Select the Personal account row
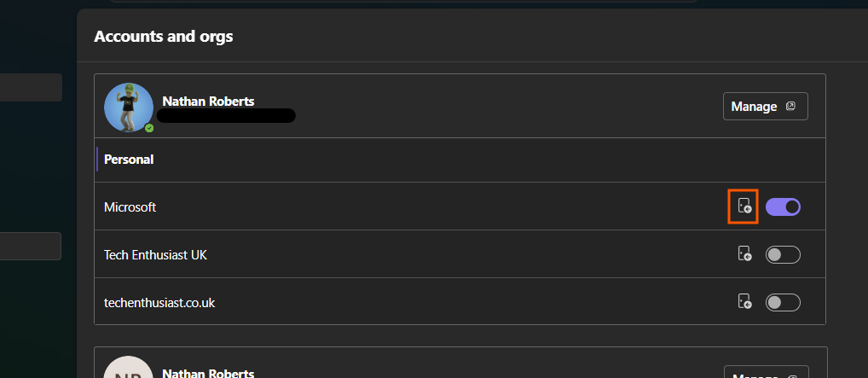The width and height of the screenshot is (868, 378). point(460,160)
